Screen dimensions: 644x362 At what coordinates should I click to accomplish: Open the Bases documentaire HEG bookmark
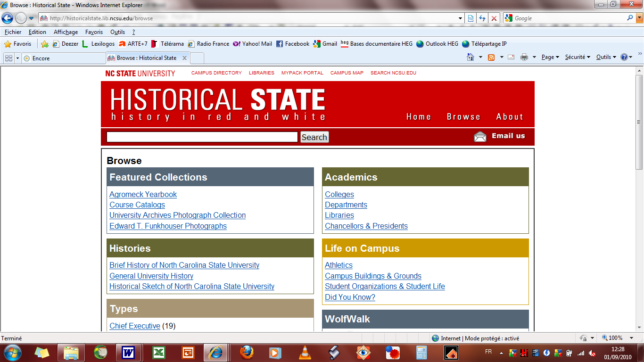tap(377, 44)
